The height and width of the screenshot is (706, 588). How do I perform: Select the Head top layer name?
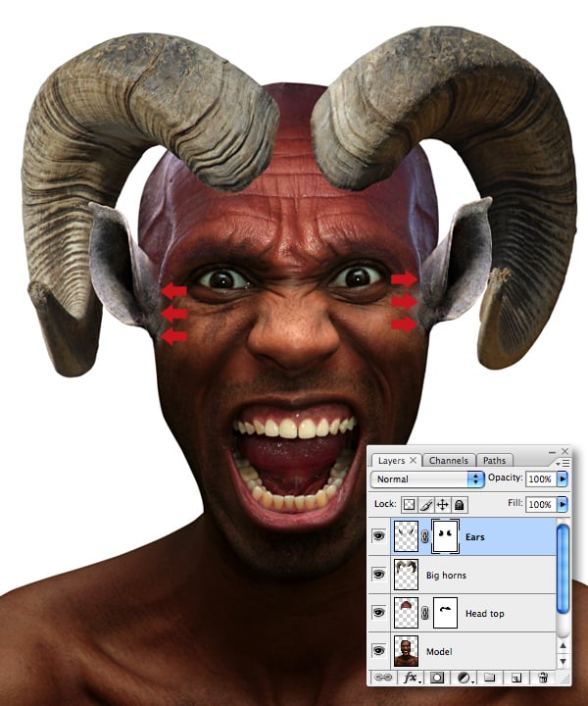(484, 613)
